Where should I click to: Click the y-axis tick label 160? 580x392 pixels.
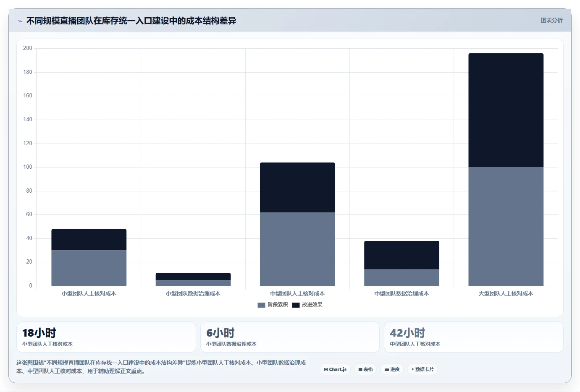(28, 96)
